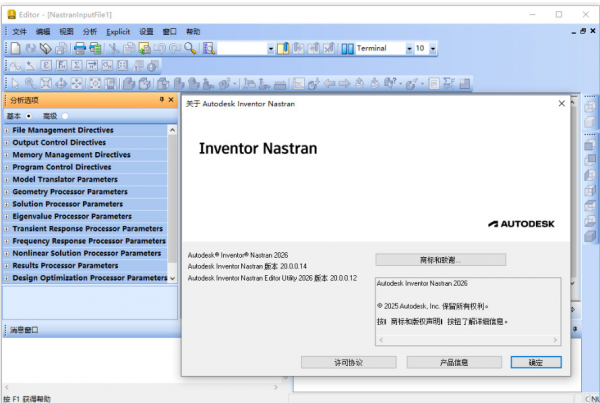The height and width of the screenshot is (403, 600).
Task: Open the 设置 menu
Action: point(146,32)
